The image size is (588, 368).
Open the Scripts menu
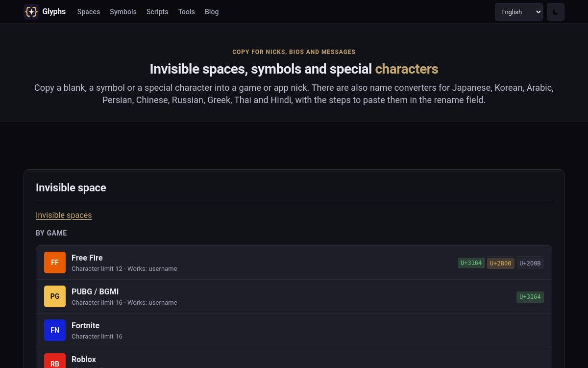[157, 12]
